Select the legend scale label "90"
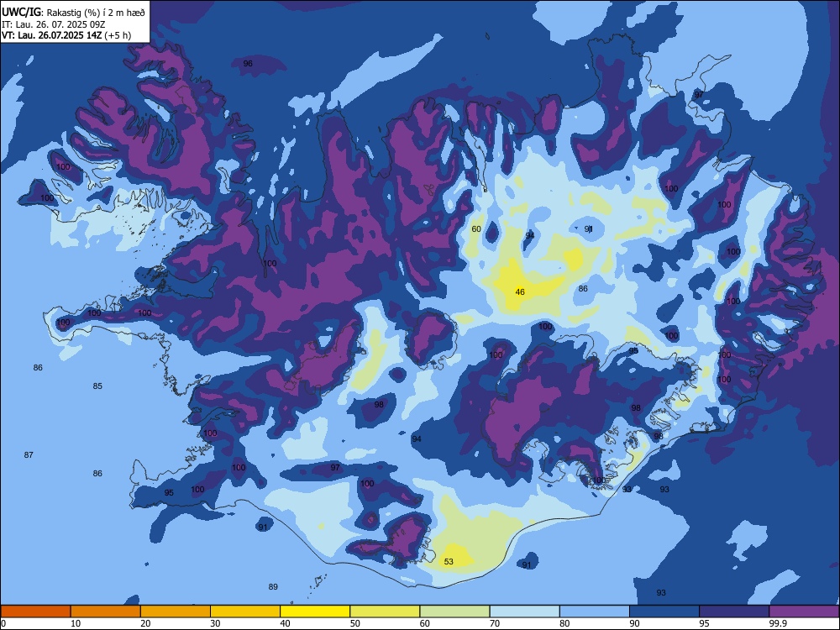The width and height of the screenshot is (840, 630). (634, 623)
